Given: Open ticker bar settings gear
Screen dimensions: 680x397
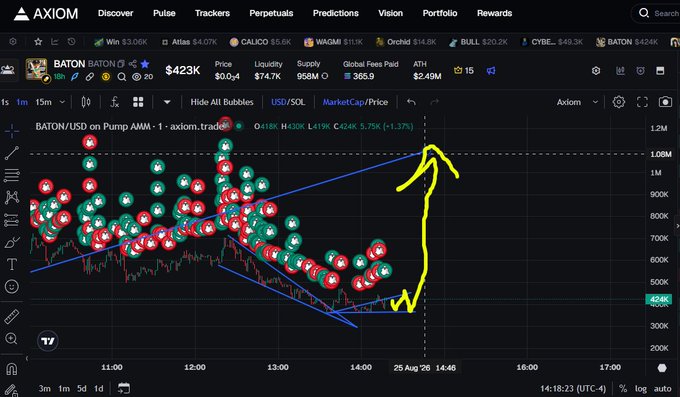Looking at the screenshot, I should pos(13,42).
